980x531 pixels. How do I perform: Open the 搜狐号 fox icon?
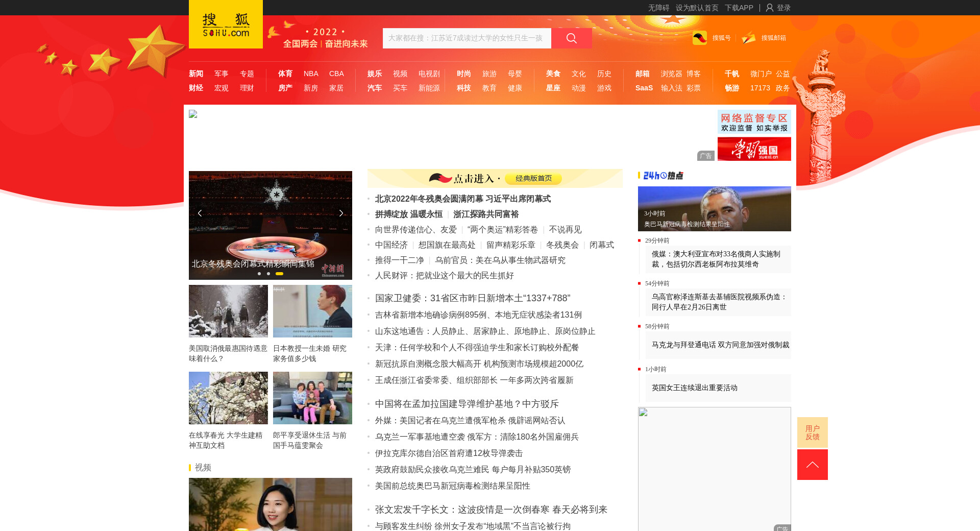click(x=700, y=38)
